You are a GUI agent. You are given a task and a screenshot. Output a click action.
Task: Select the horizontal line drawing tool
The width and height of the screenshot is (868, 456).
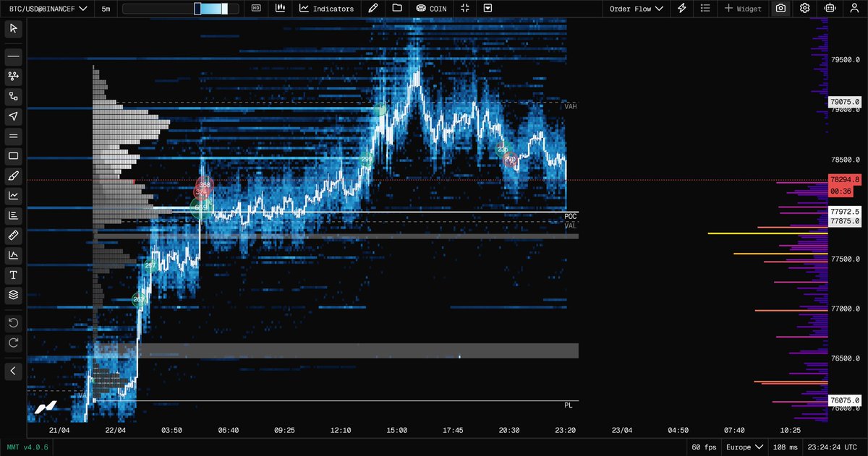pyautogui.click(x=14, y=56)
